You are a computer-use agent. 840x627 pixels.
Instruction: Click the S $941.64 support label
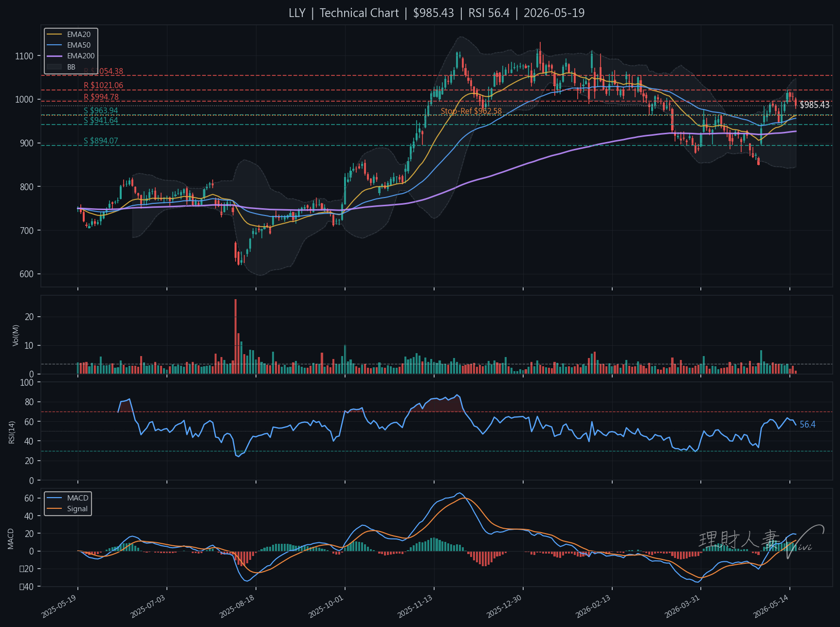click(101, 121)
